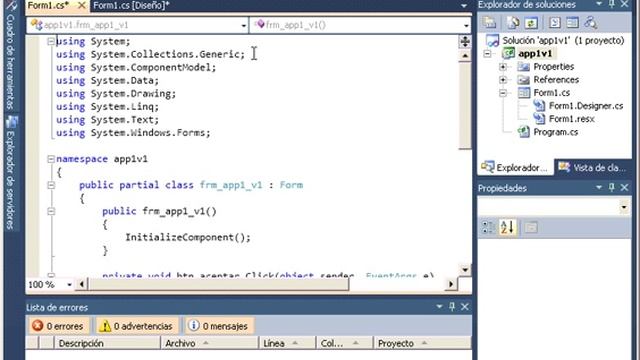Screen dimensions: 640x360
Task: Switch to Explorador tab at panel bottom
Action: click(515, 167)
